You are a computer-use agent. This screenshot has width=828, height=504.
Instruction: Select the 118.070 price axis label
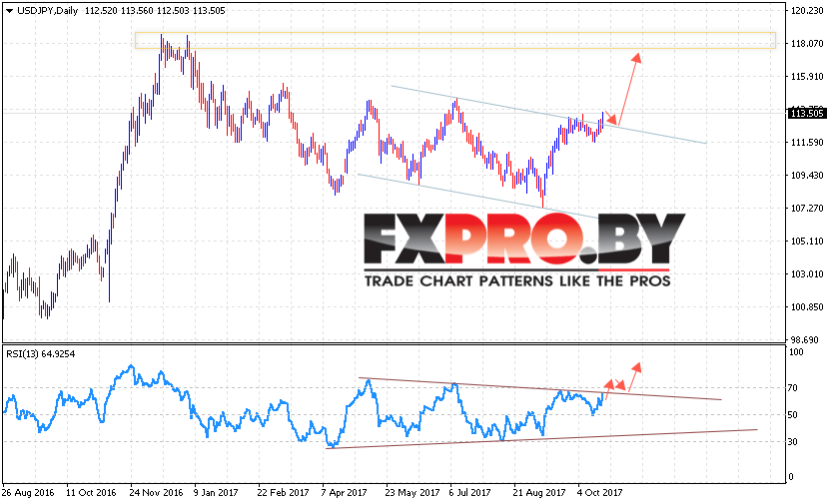pos(807,43)
